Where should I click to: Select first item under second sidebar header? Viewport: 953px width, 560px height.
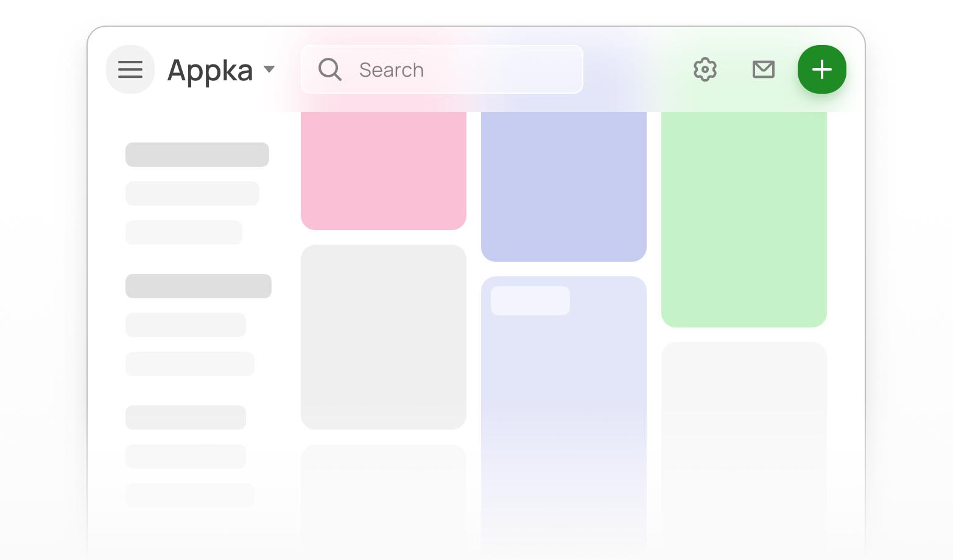186,325
